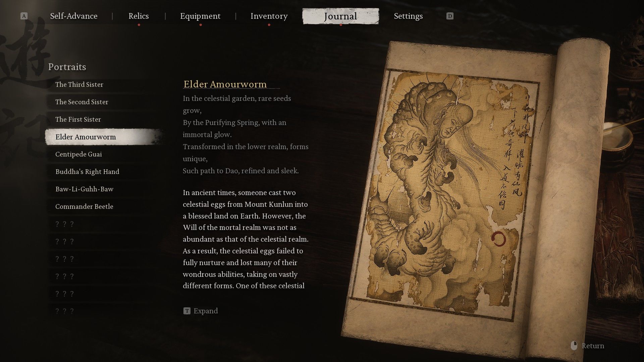The height and width of the screenshot is (362, 644).
Task: Select Buddha's Right Hand portrait
Action: 87,172
